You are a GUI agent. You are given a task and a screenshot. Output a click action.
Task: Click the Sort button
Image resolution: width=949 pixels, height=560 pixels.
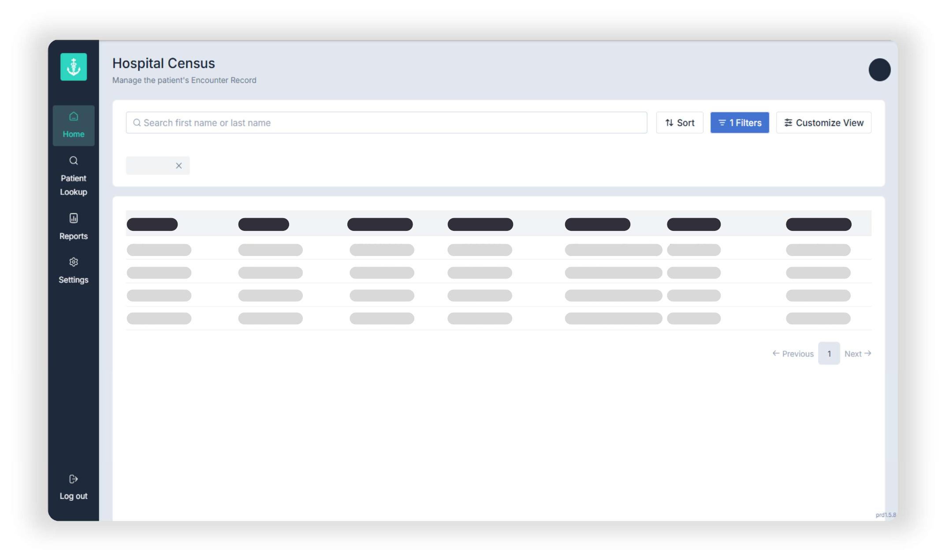(x=679, y=122)
